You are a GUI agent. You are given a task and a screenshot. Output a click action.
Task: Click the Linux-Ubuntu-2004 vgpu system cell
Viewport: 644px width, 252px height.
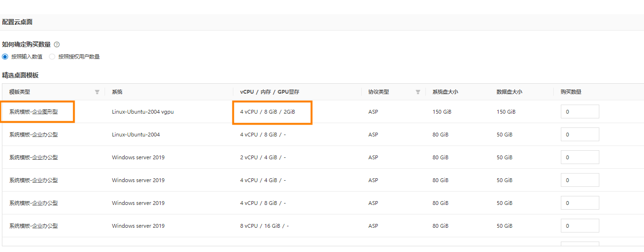pos(143,112)
